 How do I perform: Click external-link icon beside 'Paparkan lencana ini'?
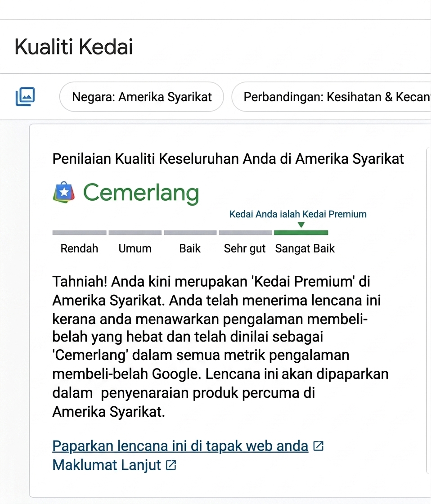click(319, 446)
